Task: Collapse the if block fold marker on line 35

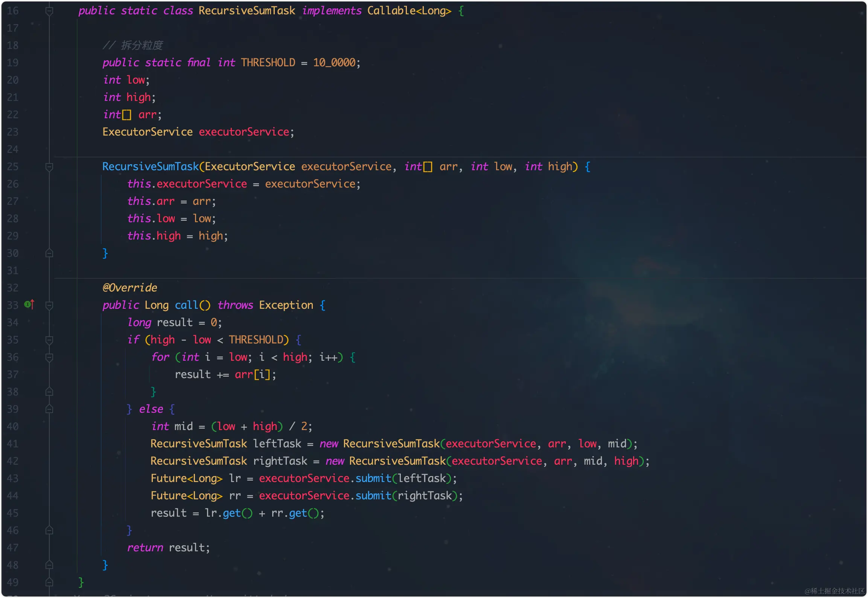Action: click(x=49, y=340)
